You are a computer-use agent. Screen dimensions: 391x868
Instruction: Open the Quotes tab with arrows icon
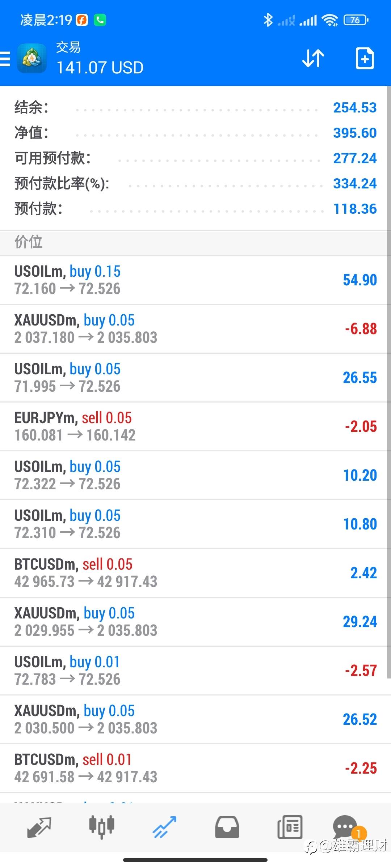tap(39, 828)
